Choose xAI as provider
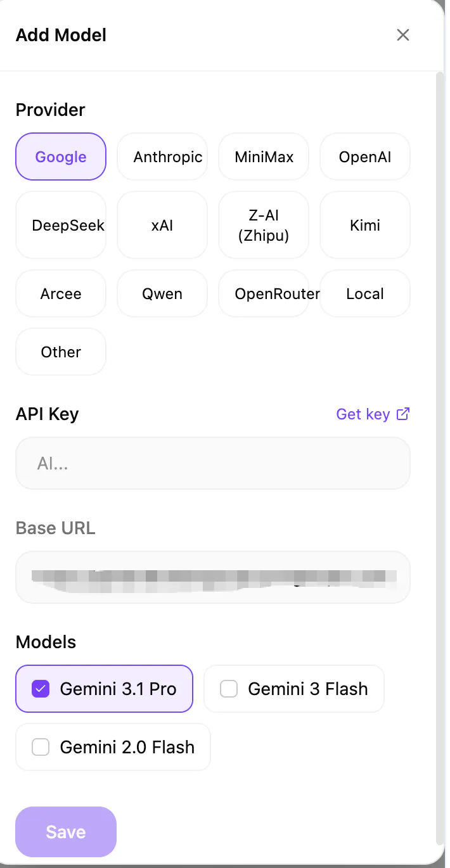450x868 pixels. [x=162, y=225]
